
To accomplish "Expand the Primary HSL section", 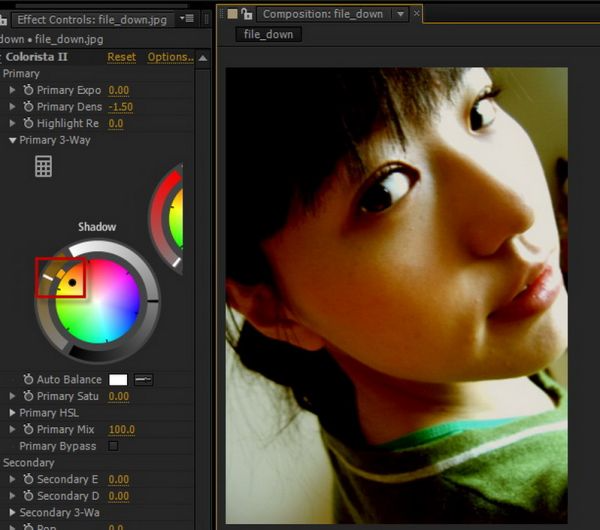I will pos(12,413).
